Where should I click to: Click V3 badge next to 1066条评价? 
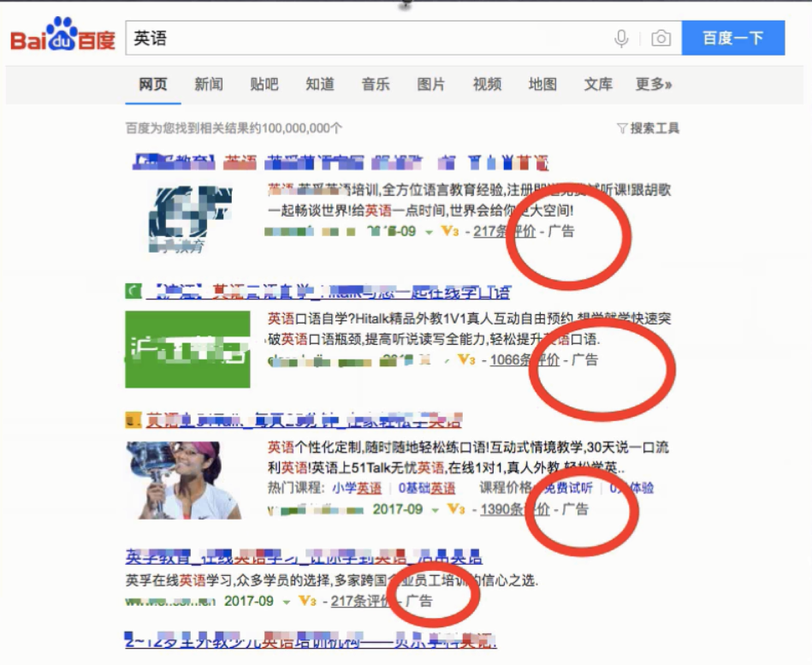[466, 359]
